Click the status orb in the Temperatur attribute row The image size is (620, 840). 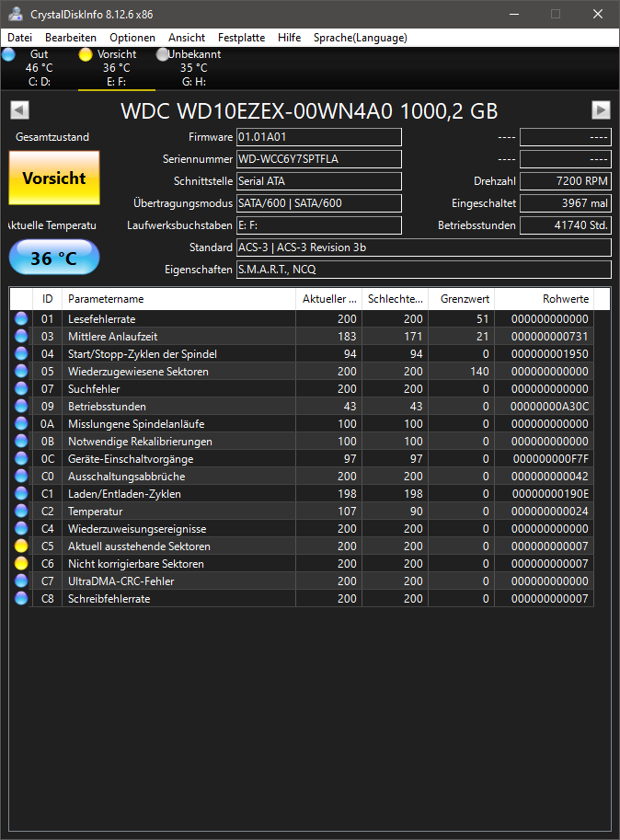[x=21, y=511]
